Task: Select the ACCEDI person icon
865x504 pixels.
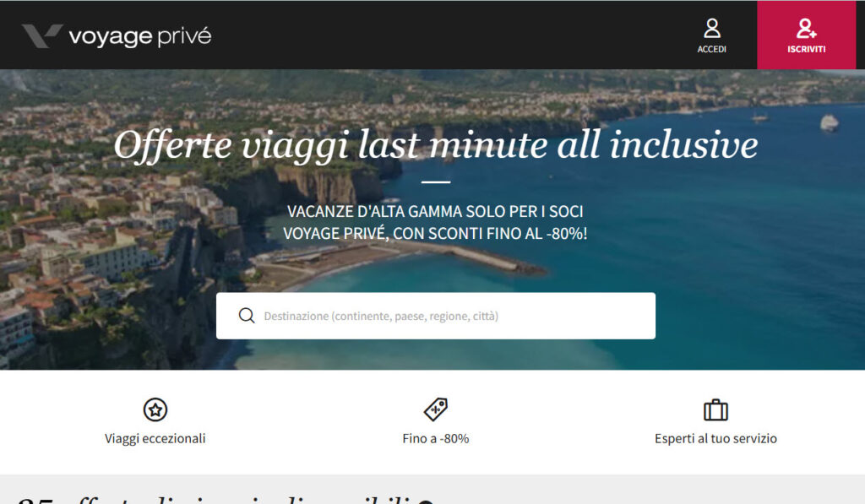Action: coord(712,29)
